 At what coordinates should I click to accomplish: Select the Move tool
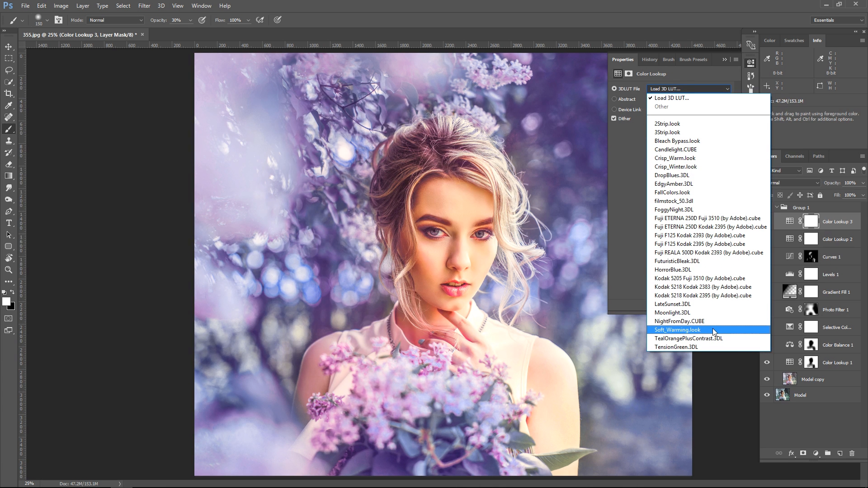click(9, 47)
